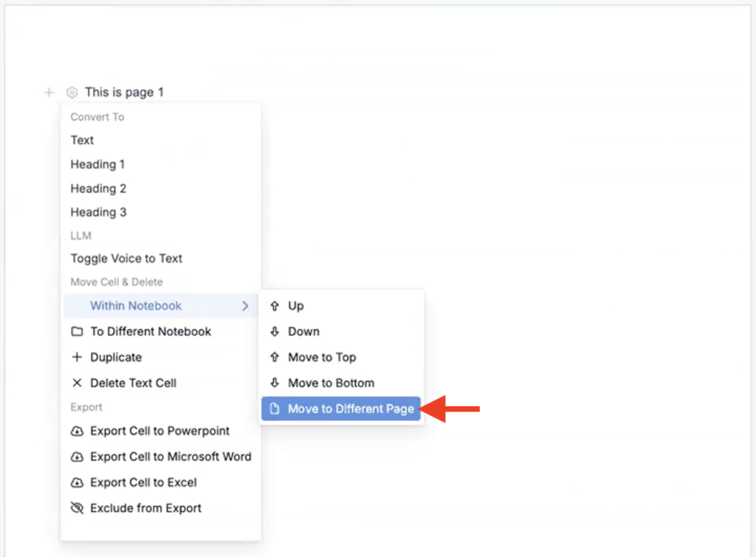This screenshot has height=557, width=756.
Task: Toggle Exclude from Export eye icon
Action: coord(77,509)
